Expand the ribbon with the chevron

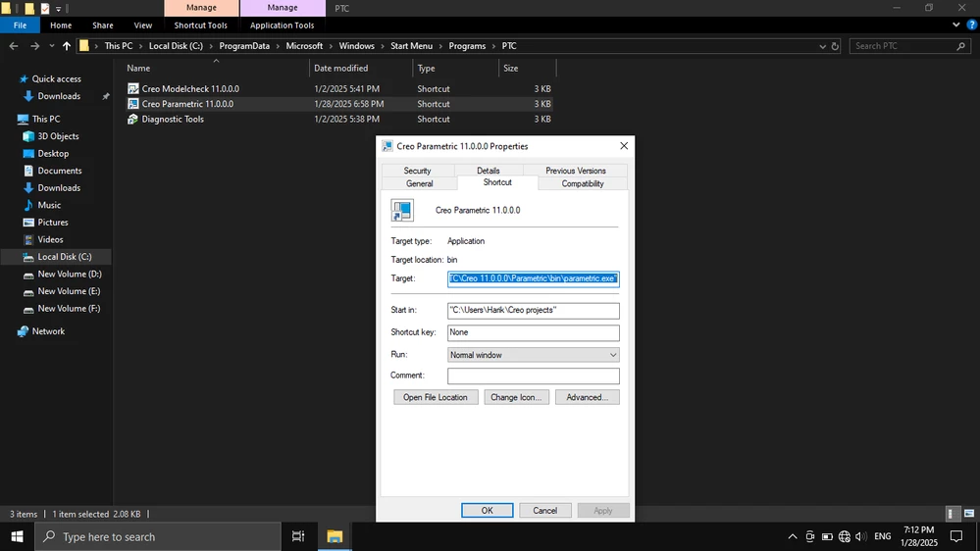click(x=955, y=25)
